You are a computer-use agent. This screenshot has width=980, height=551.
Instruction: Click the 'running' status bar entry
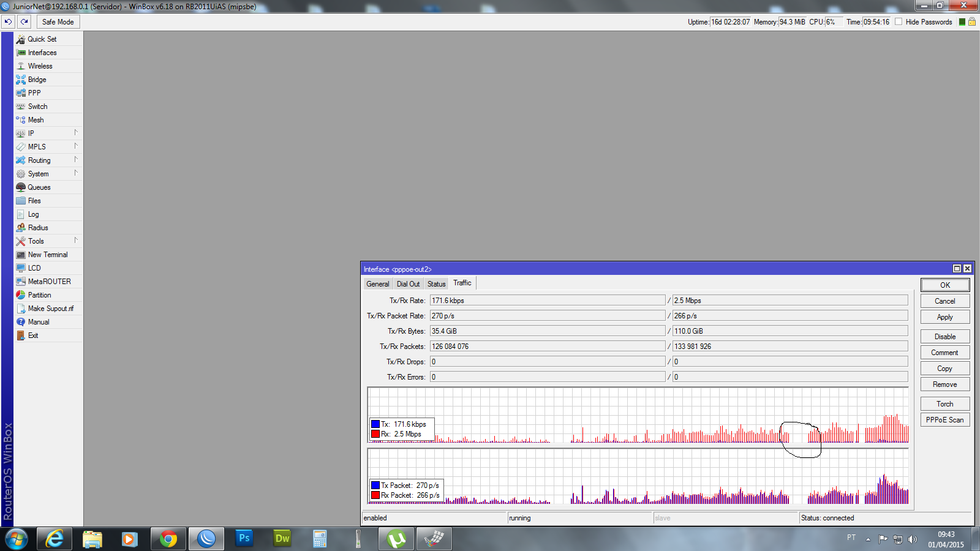click(x=520, y=518)
